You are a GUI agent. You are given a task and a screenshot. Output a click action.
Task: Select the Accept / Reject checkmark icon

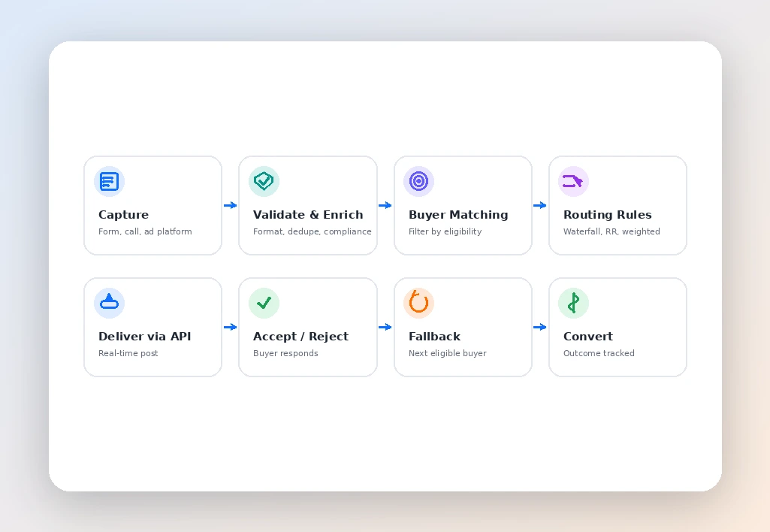point(264,303)
